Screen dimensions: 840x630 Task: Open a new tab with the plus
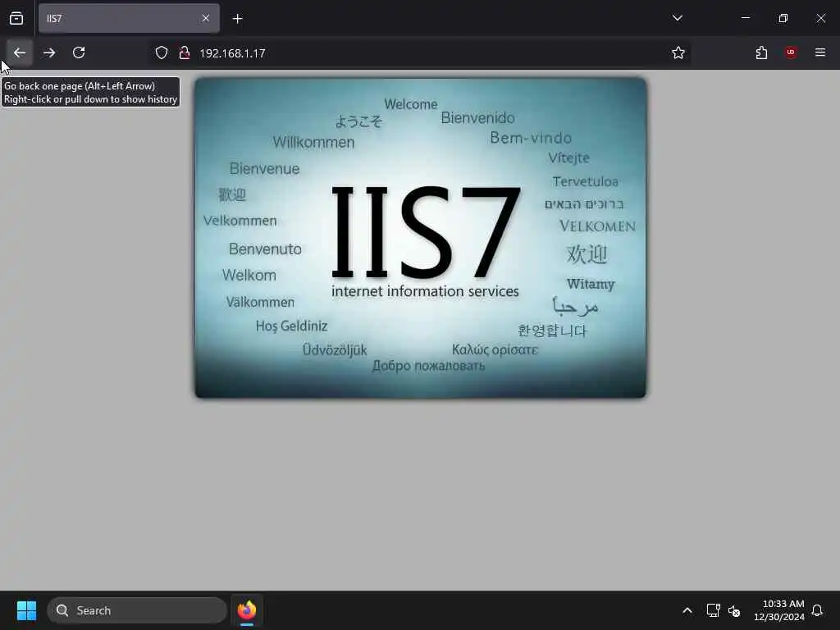[x=237, y=19]
